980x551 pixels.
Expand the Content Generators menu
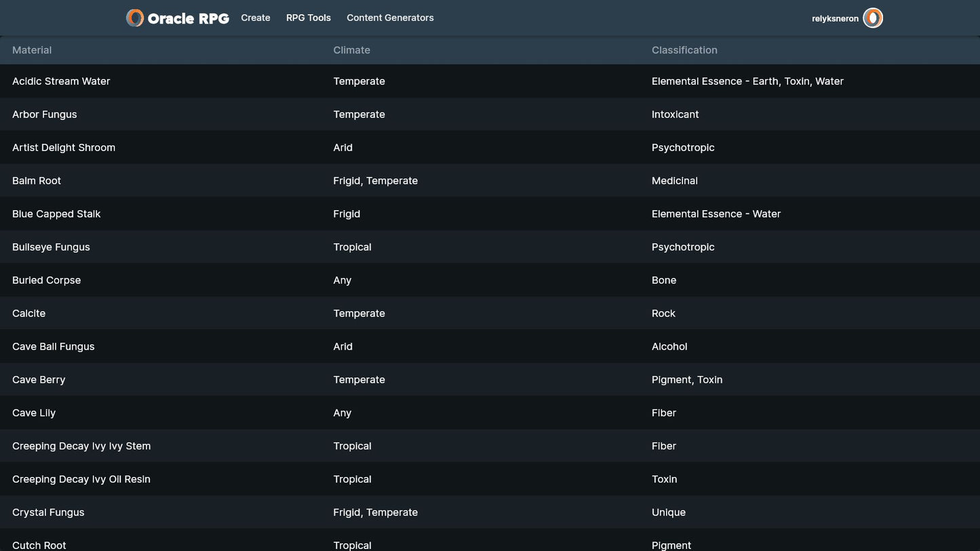[x=390, y=18]
